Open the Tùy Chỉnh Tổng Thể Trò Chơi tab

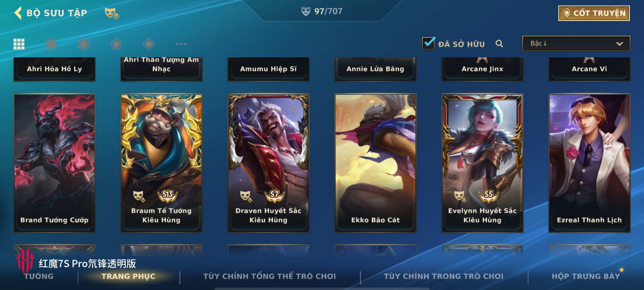[269, 276]
